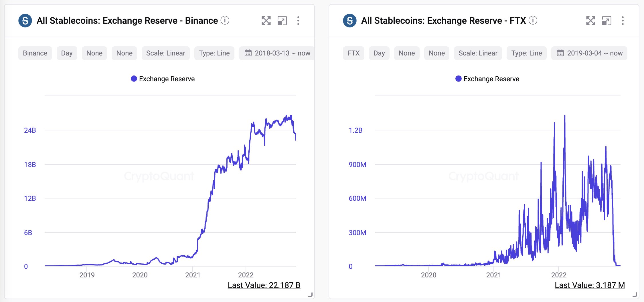
Task: Open fullscreen view of the Binance chart
Action: point(266,21)
